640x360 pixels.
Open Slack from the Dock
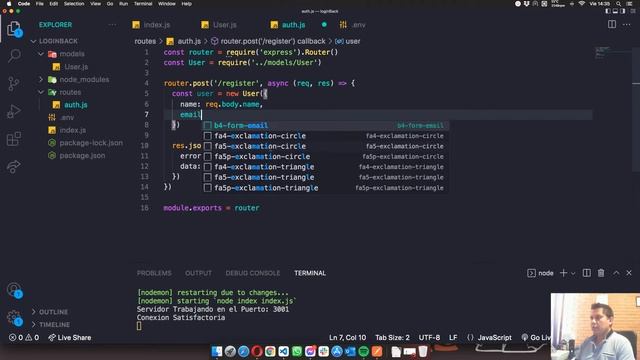(323, 351)
